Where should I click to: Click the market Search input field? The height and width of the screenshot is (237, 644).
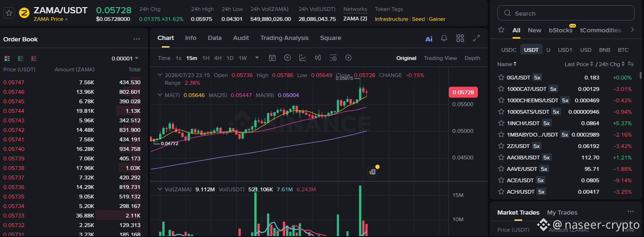[x=565, y=13]
